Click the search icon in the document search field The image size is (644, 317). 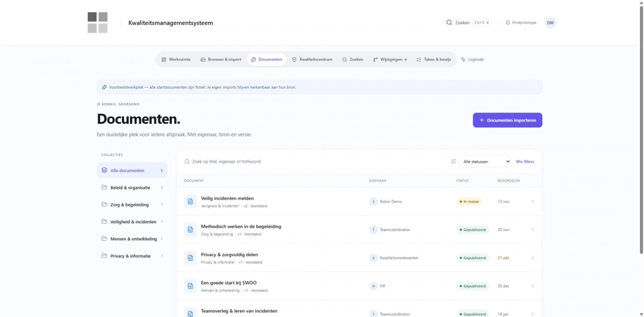pos(187,162)
